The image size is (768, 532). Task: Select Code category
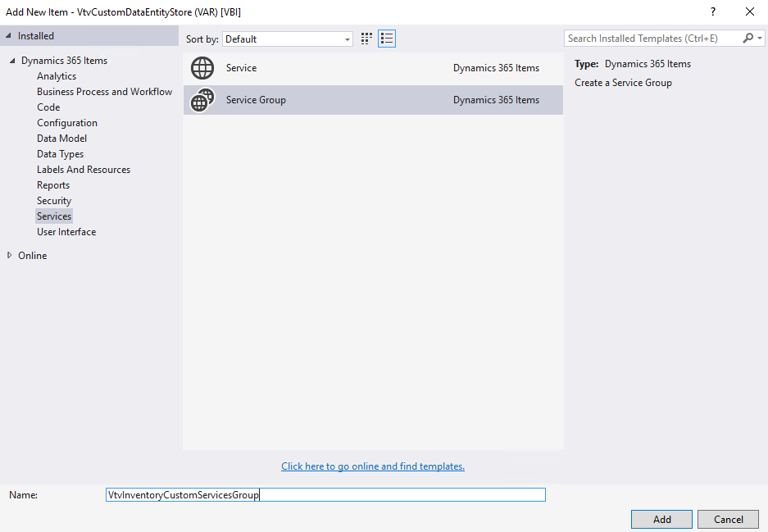click(48, 107)
